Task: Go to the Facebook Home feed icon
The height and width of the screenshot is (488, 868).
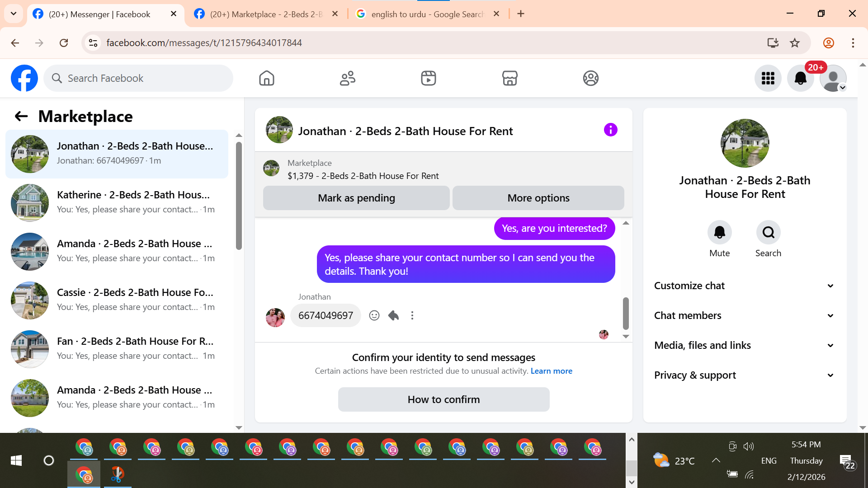Action: (267, 78)
